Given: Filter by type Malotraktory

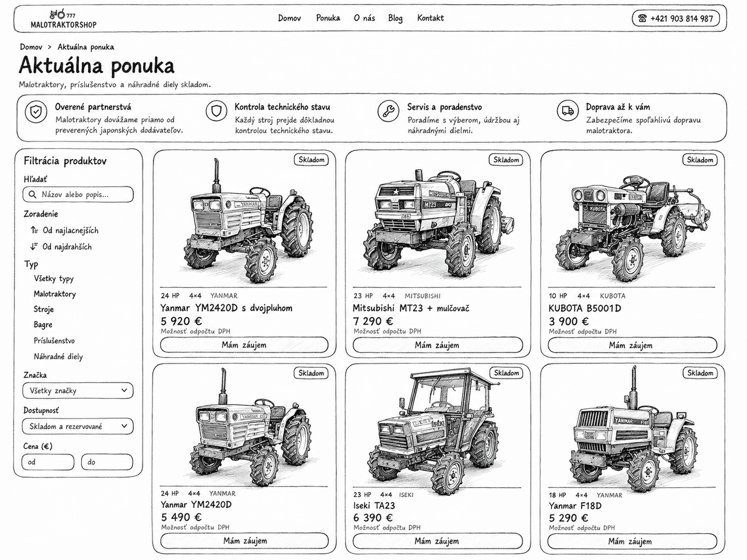Looking at the screenshot, I should point(55,294).
